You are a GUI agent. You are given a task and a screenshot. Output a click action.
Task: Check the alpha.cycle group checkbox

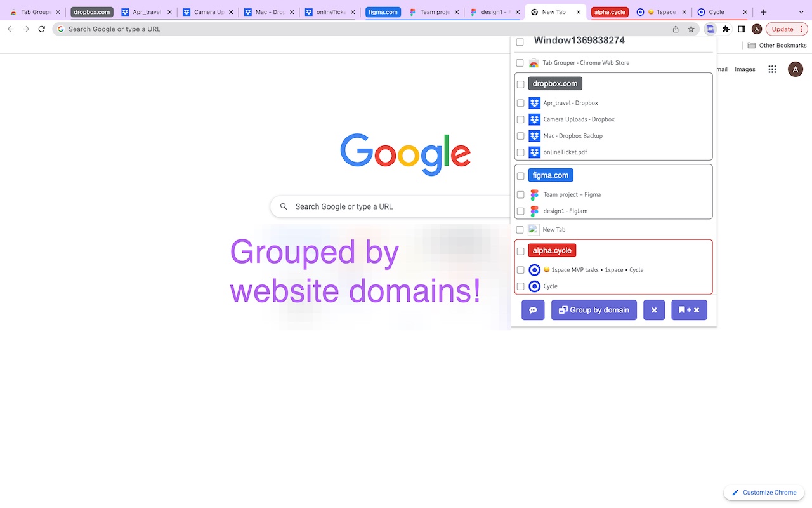pos(520,251)
